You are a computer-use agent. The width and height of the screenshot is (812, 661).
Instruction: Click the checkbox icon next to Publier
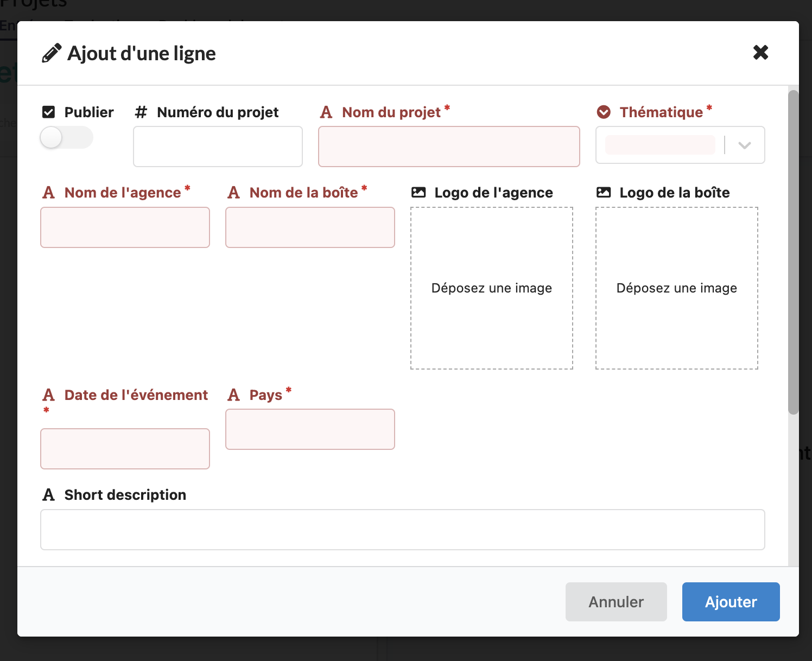pos(49,112)
